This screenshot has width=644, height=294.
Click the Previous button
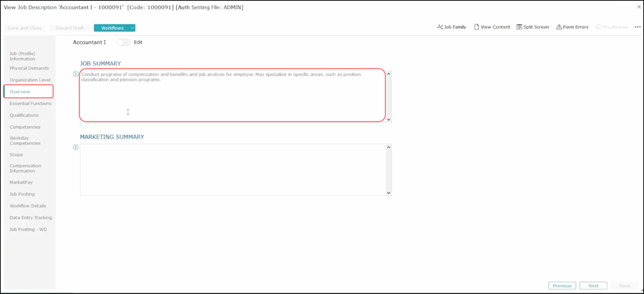point(562,285)
